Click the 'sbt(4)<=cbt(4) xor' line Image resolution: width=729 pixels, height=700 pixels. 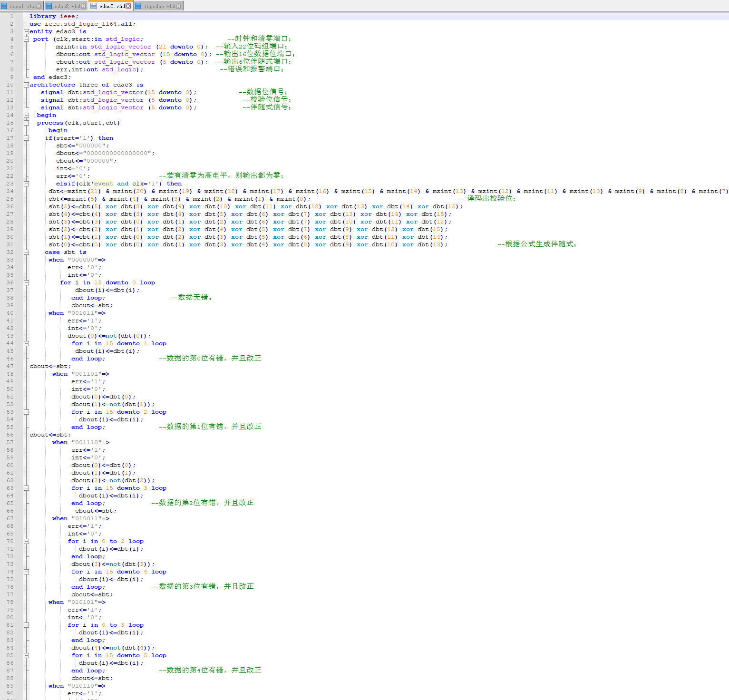point(250,214)
